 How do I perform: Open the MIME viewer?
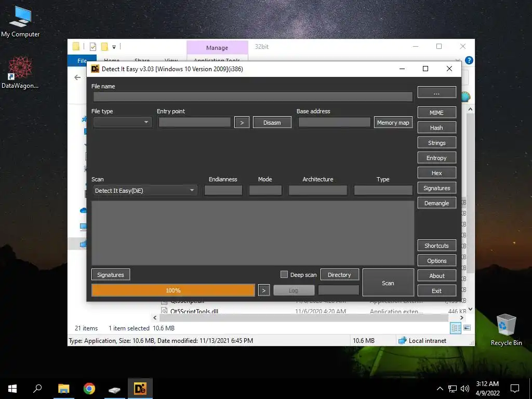(436, 113)
